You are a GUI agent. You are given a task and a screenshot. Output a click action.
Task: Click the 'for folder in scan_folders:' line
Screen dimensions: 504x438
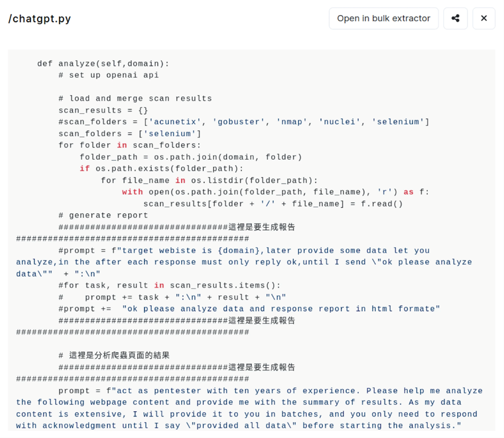point(130,145)
